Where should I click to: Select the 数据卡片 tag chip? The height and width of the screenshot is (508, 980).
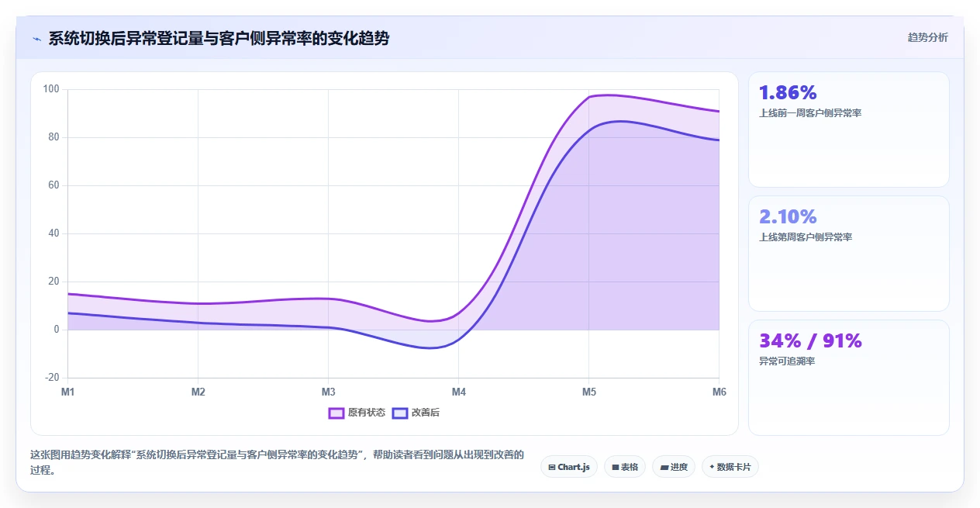tap(730, 467)
